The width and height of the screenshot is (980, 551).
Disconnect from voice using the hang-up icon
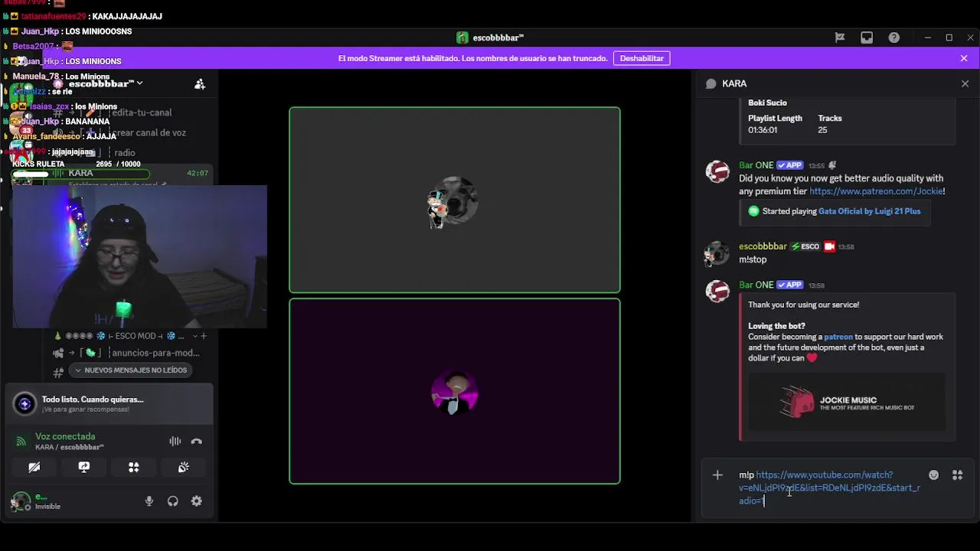point(197,441)
